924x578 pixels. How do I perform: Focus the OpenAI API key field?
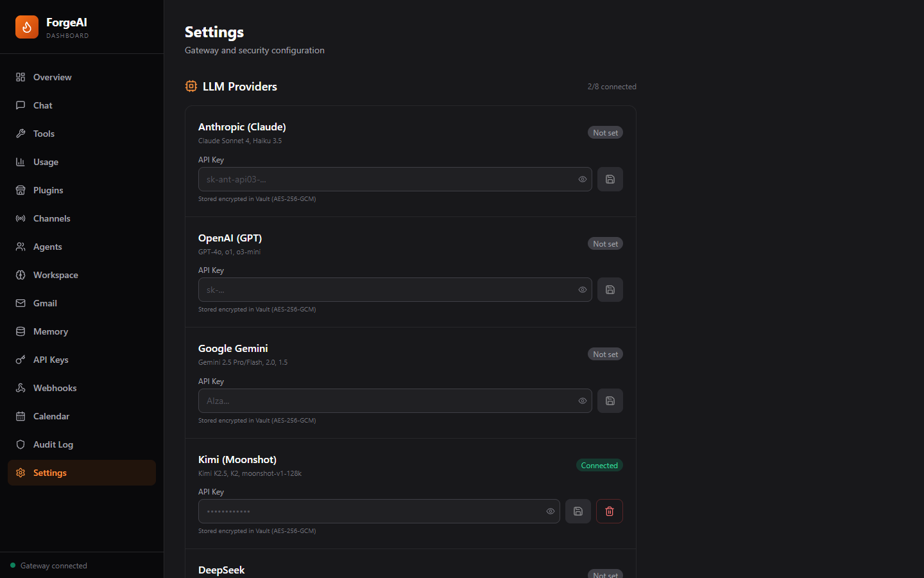tap(385, 290)
